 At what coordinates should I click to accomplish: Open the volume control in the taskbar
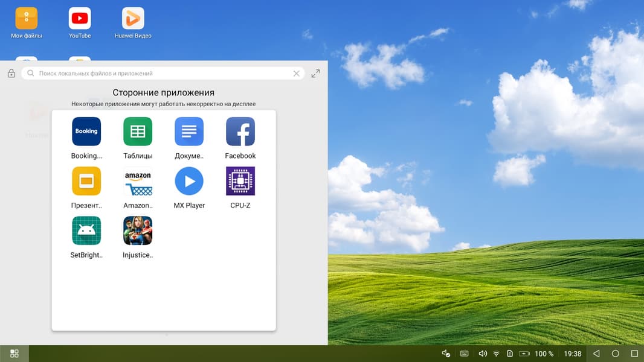[482, 354]
